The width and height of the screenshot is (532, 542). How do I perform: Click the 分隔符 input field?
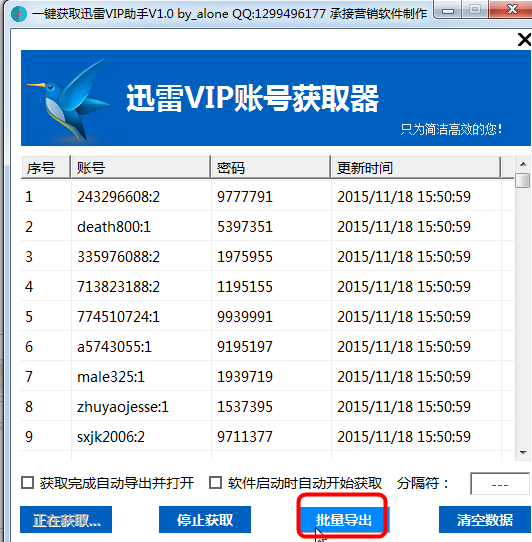point(500,484)
